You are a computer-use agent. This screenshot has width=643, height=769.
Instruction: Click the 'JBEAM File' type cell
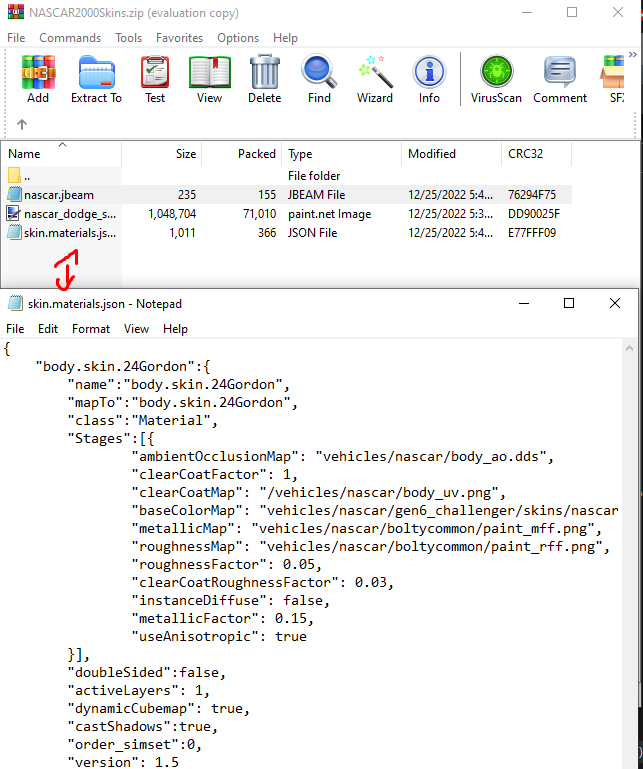pos(316,195)
